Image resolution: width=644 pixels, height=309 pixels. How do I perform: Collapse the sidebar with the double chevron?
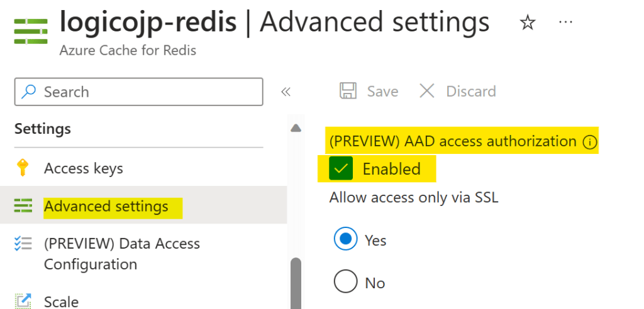coord(286,92)
